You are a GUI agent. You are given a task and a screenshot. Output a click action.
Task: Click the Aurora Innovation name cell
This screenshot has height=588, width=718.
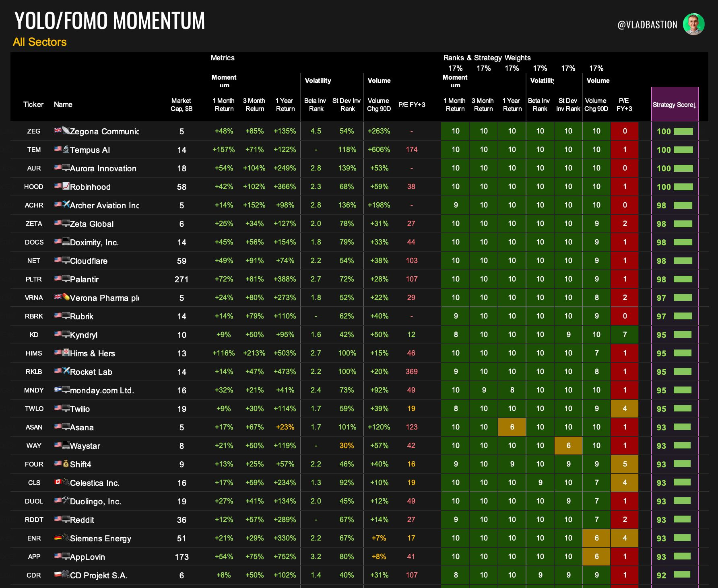click(103, 169)
